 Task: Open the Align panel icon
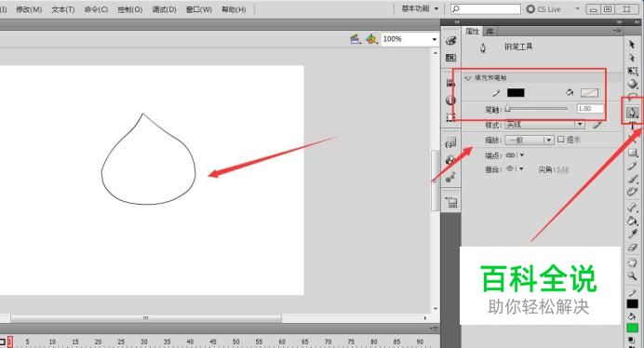pos(450,83)
